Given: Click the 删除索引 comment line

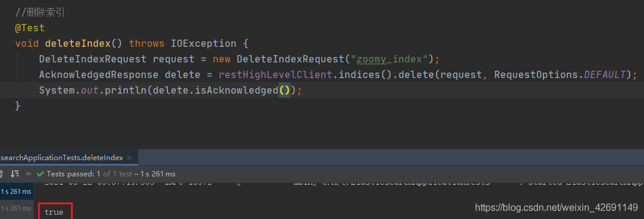Looking at the screenshot, I should 40,13.
